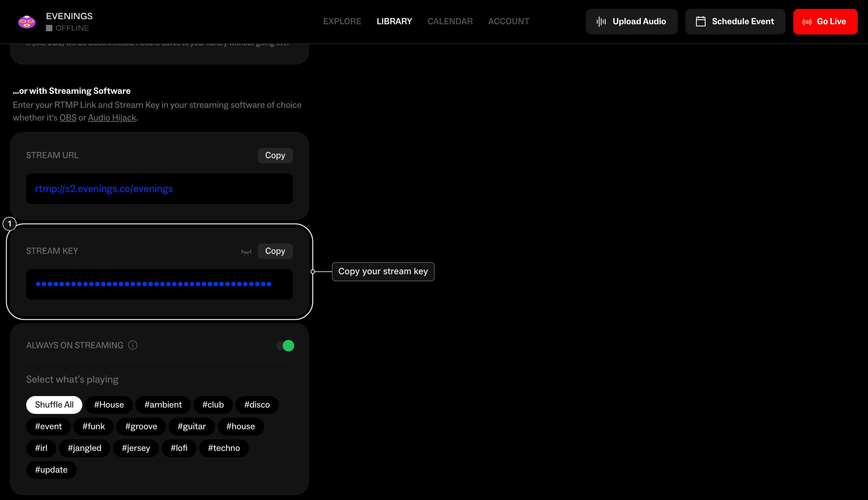Select the Shuffle All chip
This screenshot has height=500, width=868.
(x=54, y=405)
